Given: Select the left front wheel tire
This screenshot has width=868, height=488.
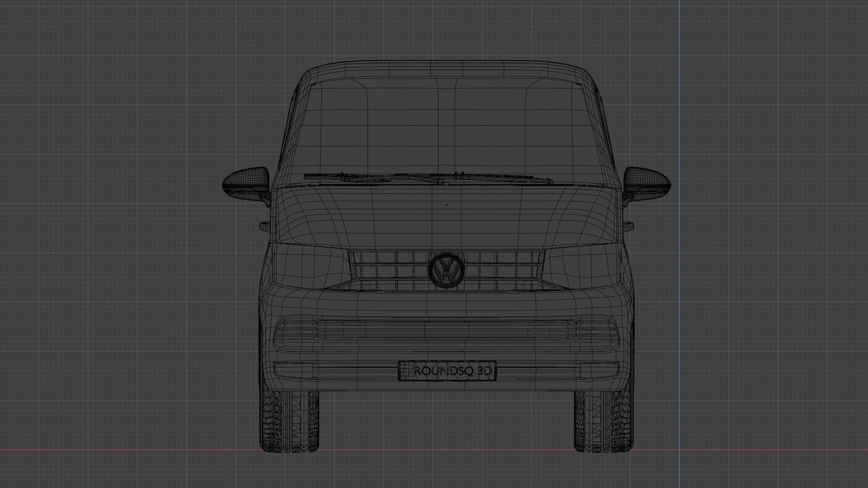Looking at the screenshot, I should (x=290, y=421).
